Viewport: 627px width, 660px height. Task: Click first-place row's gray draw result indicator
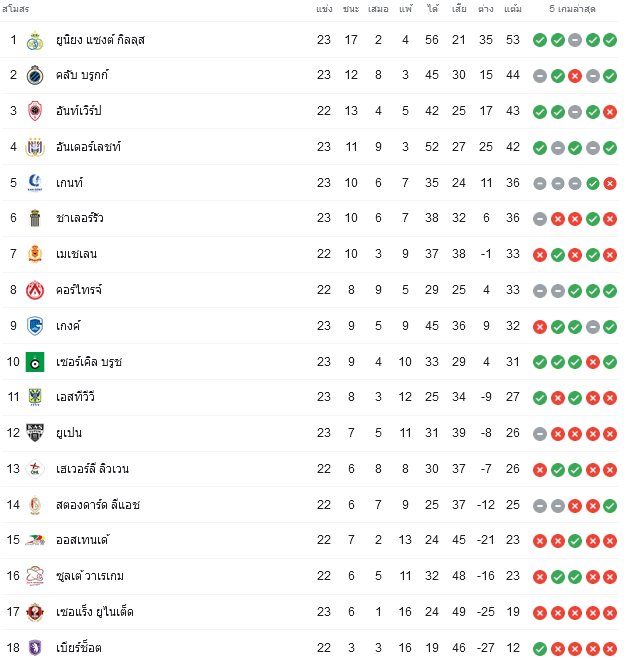pos(575,40)
